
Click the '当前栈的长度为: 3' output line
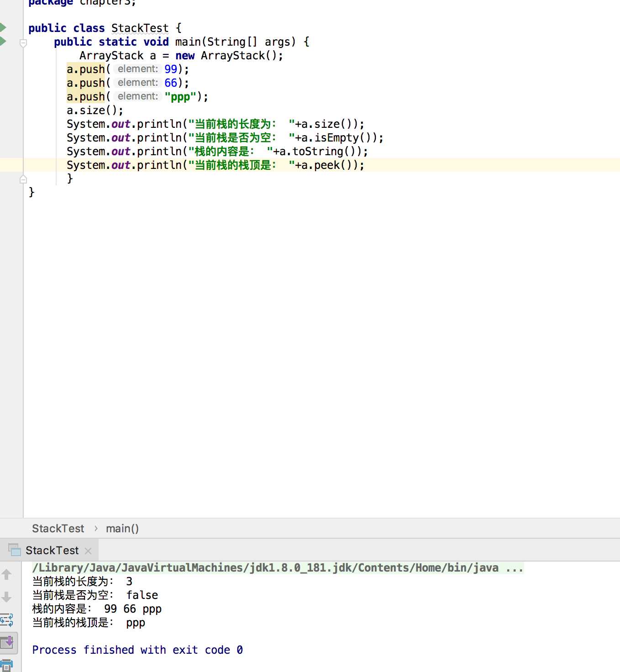point(82,582)
